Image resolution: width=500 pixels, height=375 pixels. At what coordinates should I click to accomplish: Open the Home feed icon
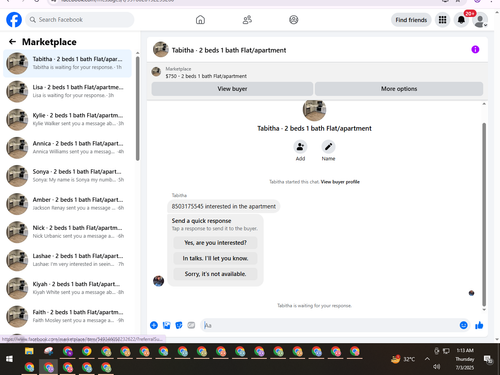coord(200,20)
